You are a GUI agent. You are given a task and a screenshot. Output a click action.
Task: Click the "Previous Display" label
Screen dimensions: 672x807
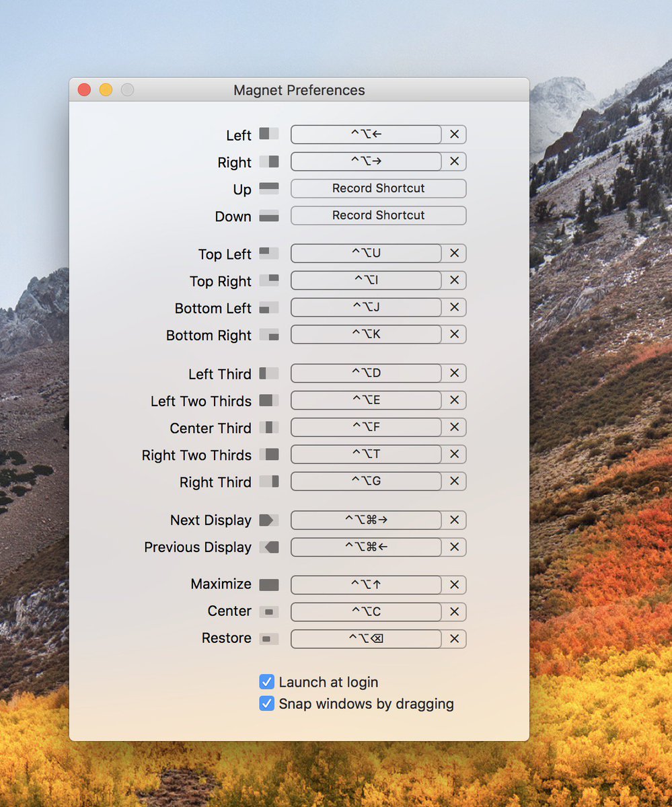198,547
